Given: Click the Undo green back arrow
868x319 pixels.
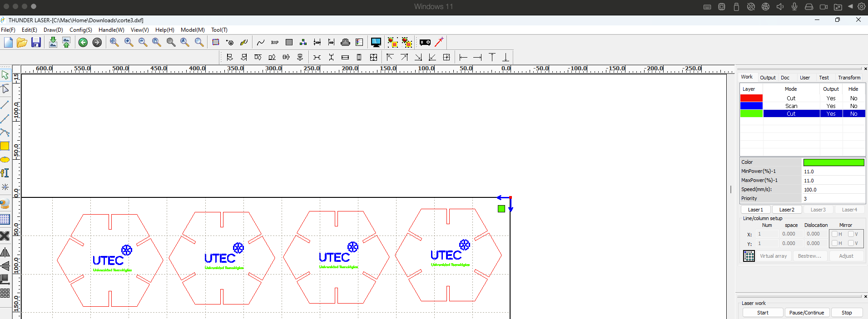Looking at the screenshot, I should (83, 42).
